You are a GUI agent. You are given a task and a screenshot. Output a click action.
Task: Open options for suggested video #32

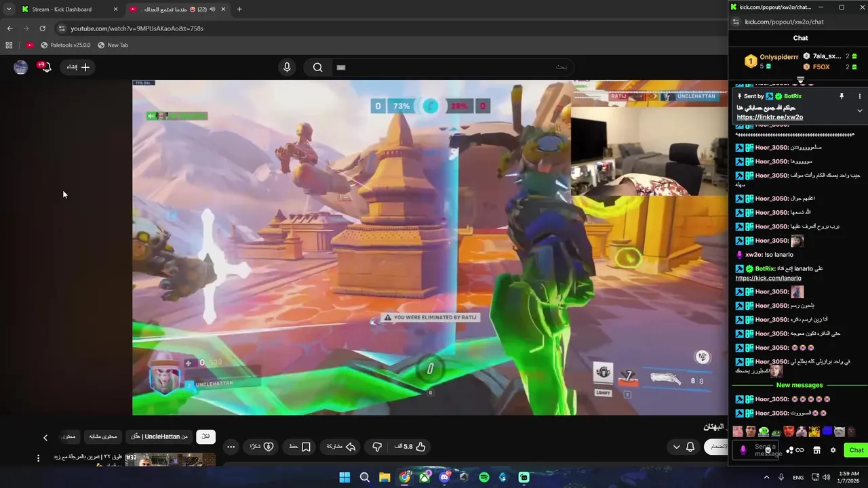[x=38, y=458]
